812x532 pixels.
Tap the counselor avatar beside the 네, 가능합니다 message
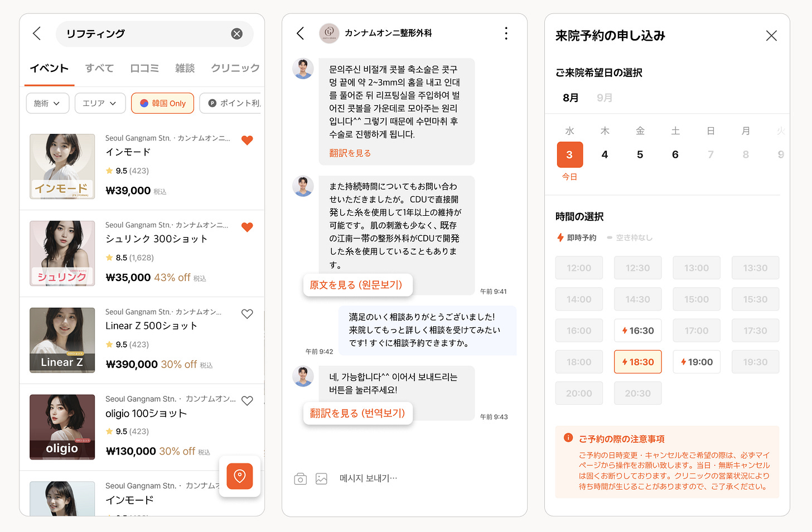click(303, 376)
